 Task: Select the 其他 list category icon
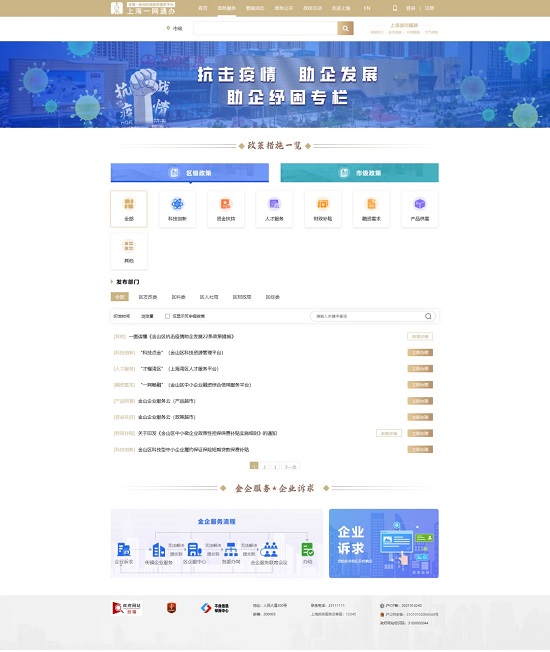[129, 246]
